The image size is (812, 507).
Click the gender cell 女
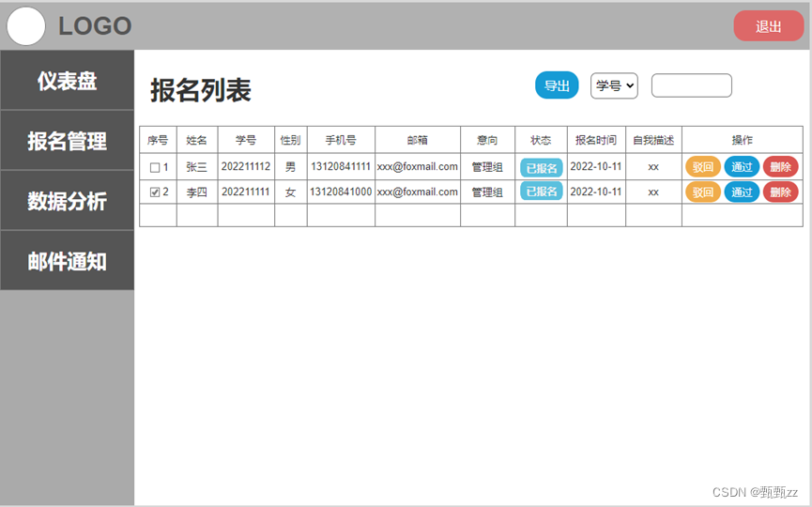(290, 192)
